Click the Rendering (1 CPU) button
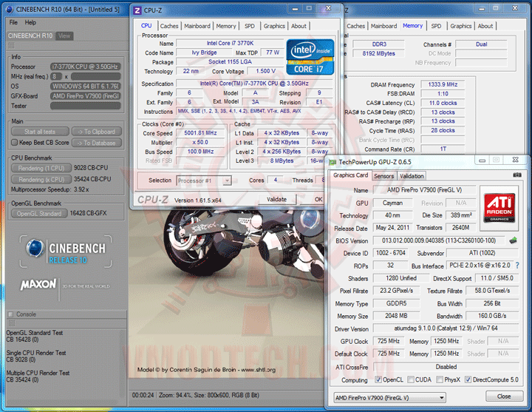This screenshot has width=532, height=412. tap(41, 168)
